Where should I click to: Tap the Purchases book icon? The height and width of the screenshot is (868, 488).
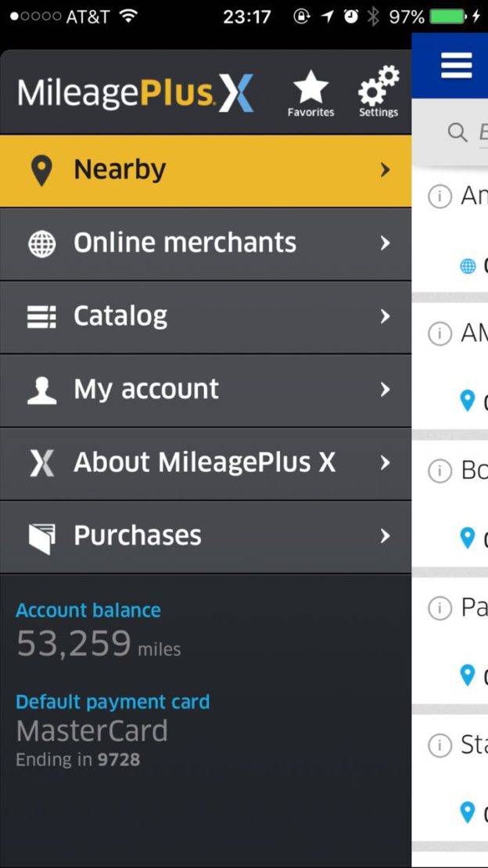click(x=41, y=537)
